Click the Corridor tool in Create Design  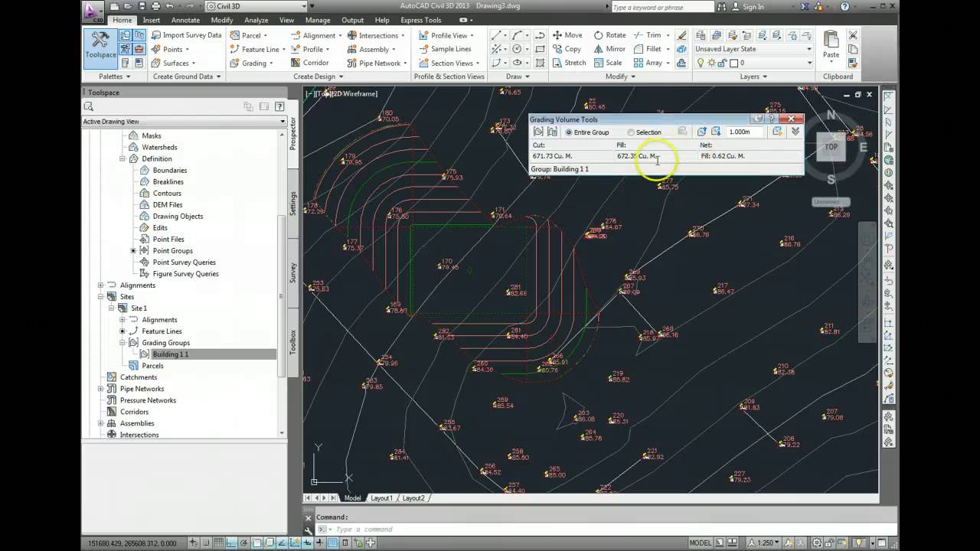tap(309, 63)
